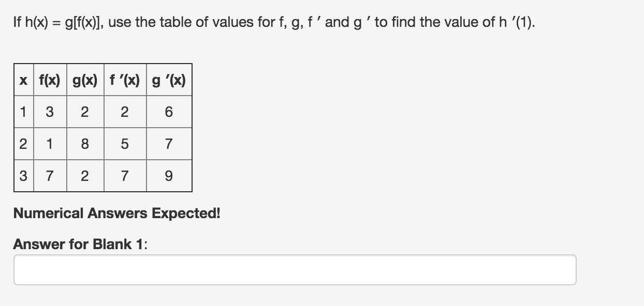Click the Answer for Blank 1 input field
Screen dimensions: 644x306
[x=295, y=270]
